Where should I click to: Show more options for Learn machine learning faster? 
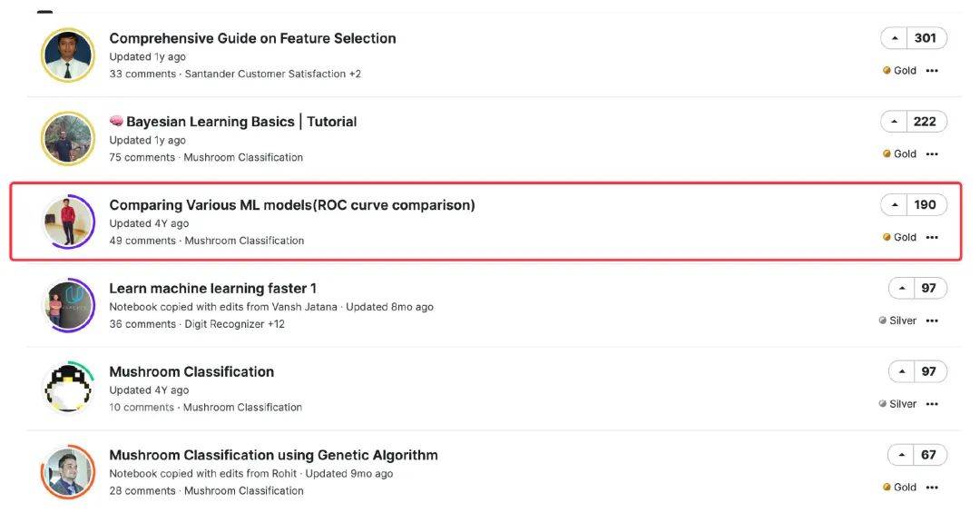click(x=932, y=321)
